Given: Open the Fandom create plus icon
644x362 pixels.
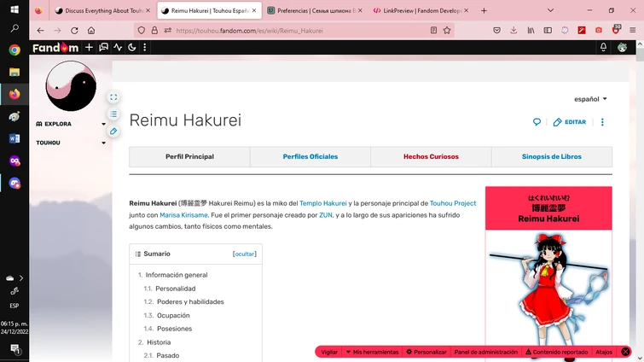Looking at the screenshot, I should (x=89, y=48).
